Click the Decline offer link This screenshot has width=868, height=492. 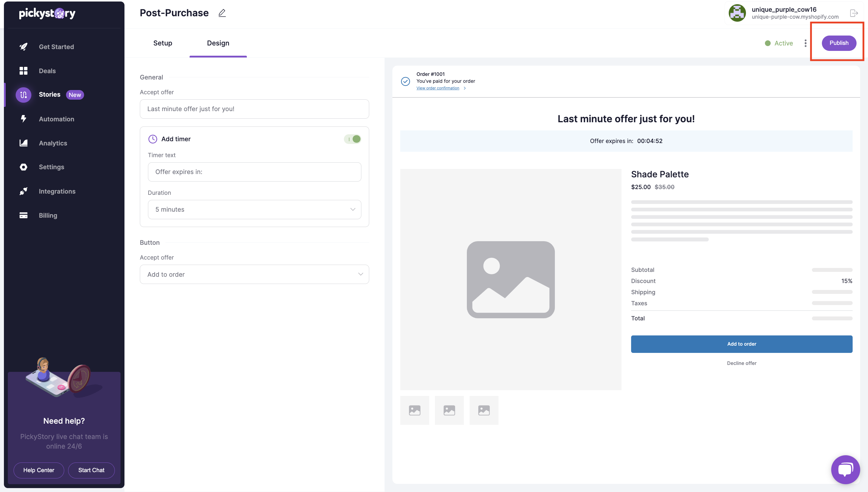(x=741, y=363)
